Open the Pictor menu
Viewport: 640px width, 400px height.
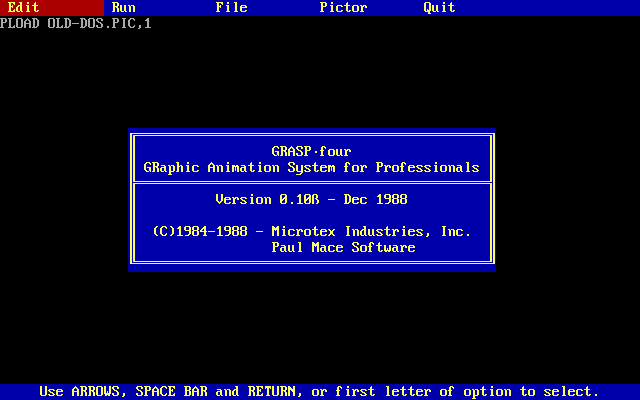343,8
